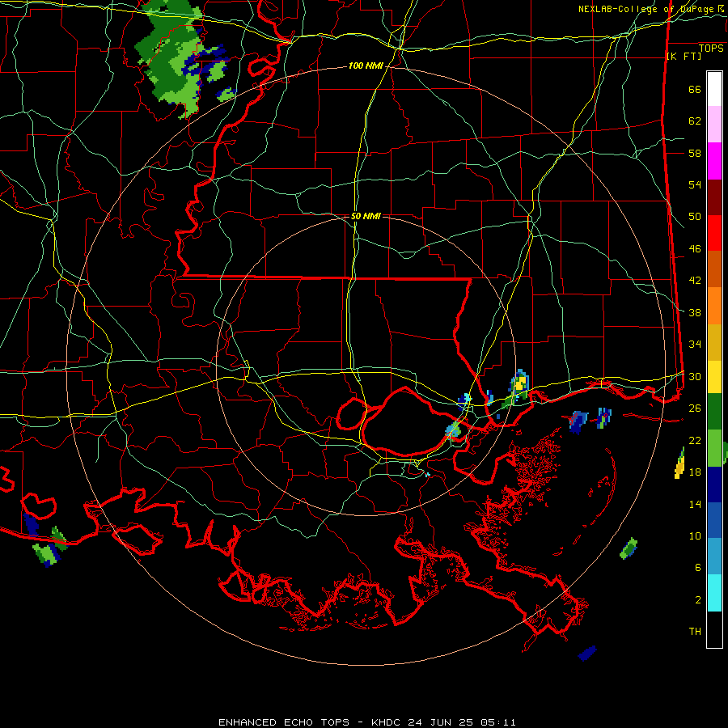Click the legend value '58'
This screenshot has width=728, height=728.
click(695, 153)
